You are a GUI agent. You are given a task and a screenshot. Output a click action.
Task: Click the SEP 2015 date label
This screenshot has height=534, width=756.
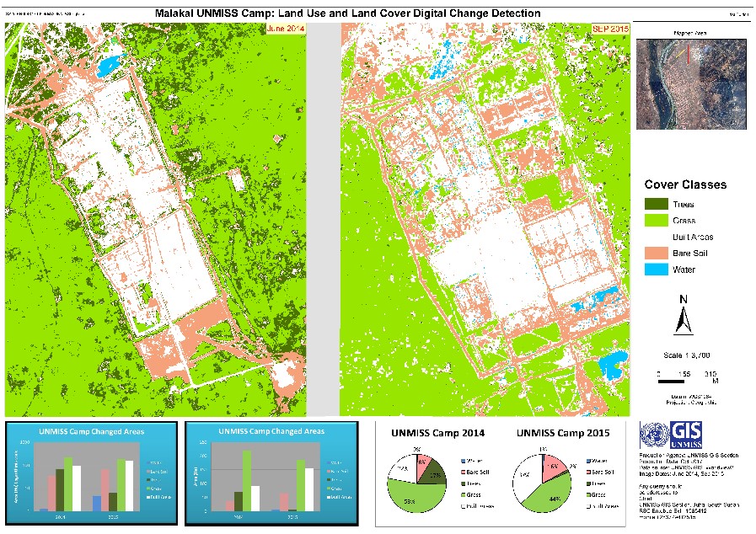point(609,29)
